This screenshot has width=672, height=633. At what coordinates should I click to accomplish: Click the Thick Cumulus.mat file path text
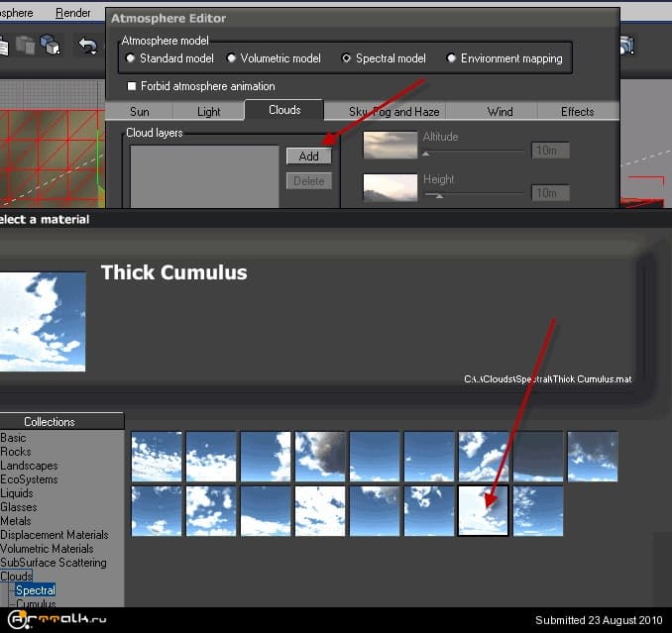(548, 379)
